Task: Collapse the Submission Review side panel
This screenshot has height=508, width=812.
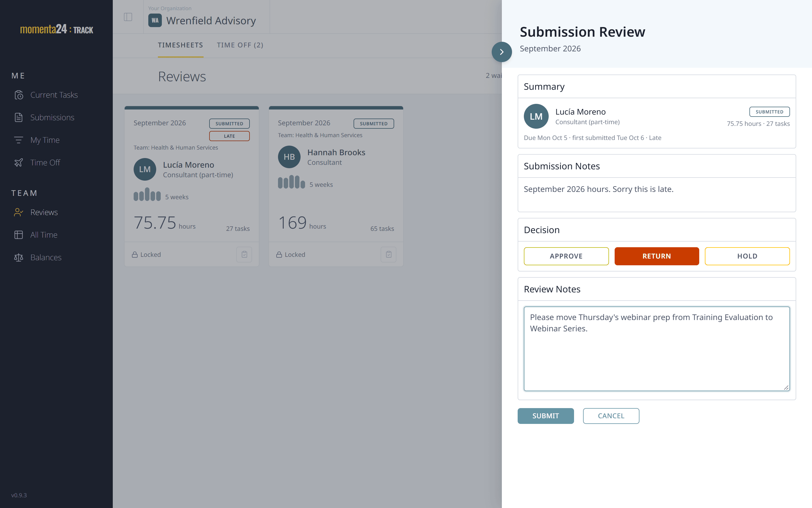Action: pyautogui.click(x=502, y=52)
